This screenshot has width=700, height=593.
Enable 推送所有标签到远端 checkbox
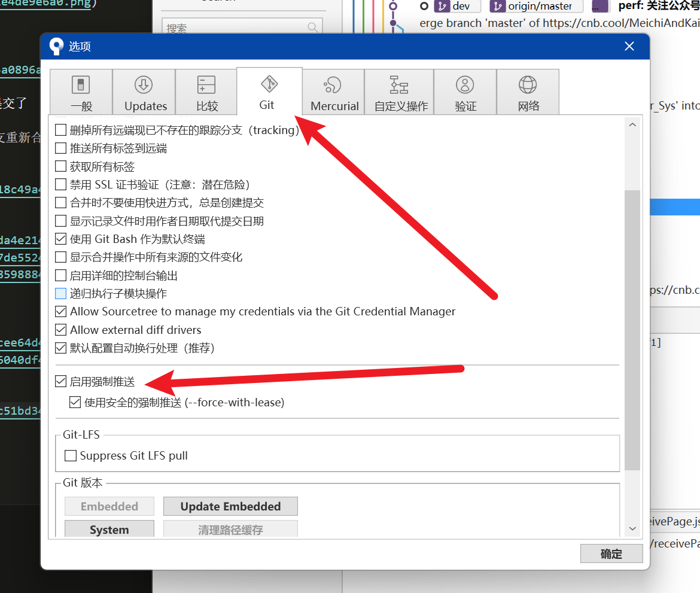pos(60,148)
